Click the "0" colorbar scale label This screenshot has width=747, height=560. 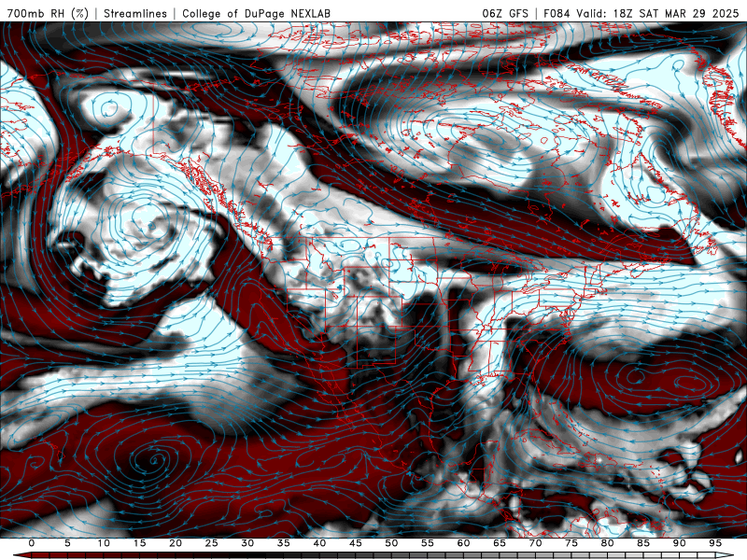click(x=32, y=543)
